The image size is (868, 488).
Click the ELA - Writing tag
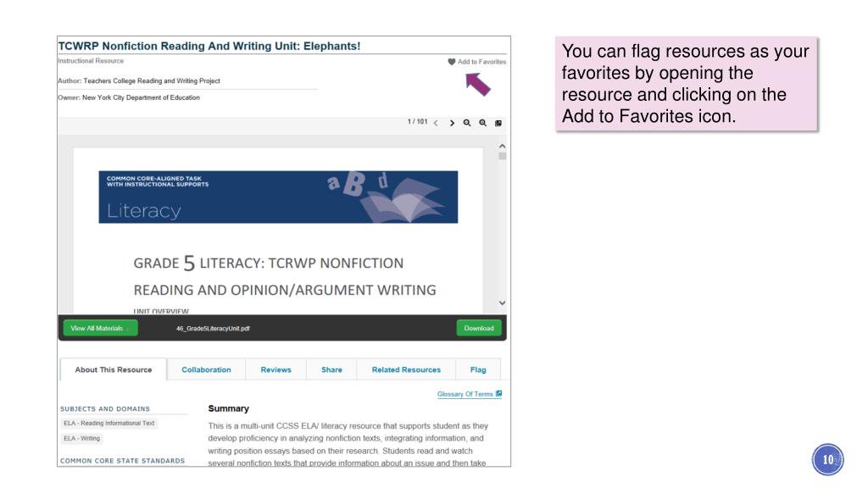(82, 438)
